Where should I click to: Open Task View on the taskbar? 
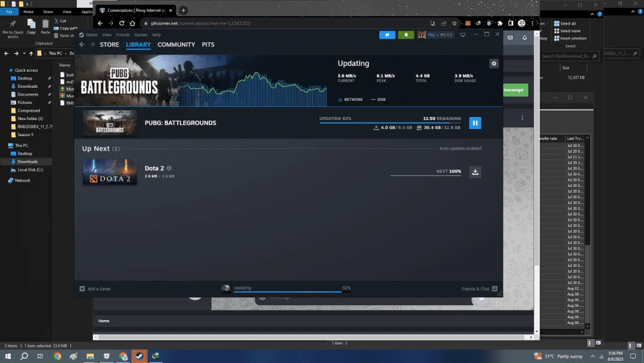pos(40,356)
